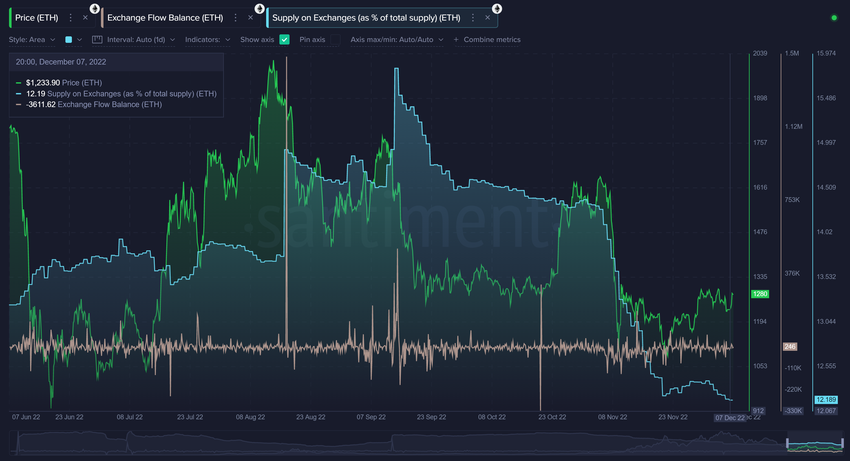
Task: Open options menu for Supply on Exchanges
Action: tap(473, 18)
